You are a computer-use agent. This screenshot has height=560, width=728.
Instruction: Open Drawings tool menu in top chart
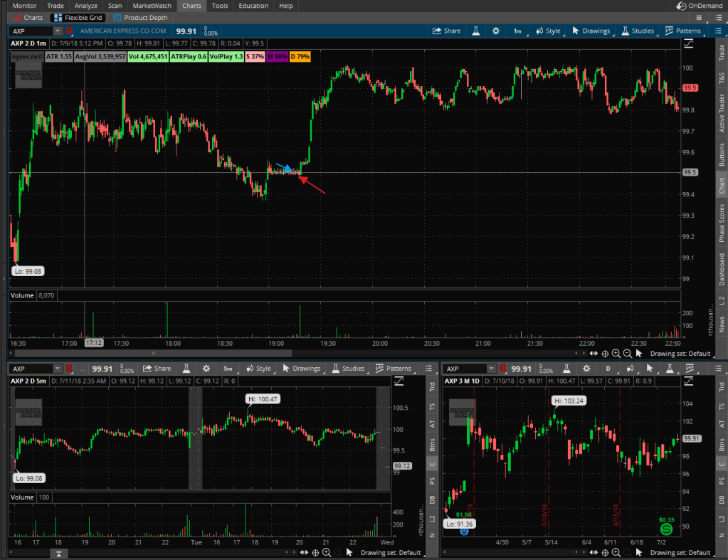tap(591, 31)
